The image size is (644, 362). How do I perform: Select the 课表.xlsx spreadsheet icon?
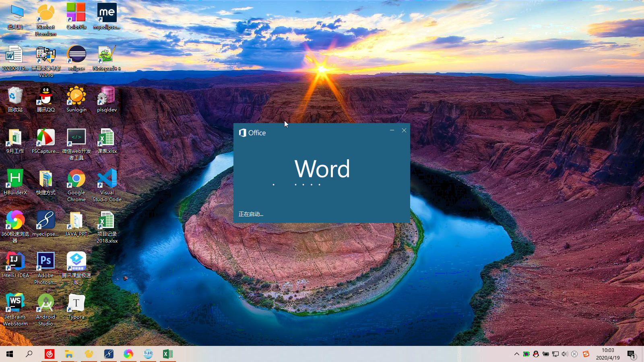pos(107,141)
